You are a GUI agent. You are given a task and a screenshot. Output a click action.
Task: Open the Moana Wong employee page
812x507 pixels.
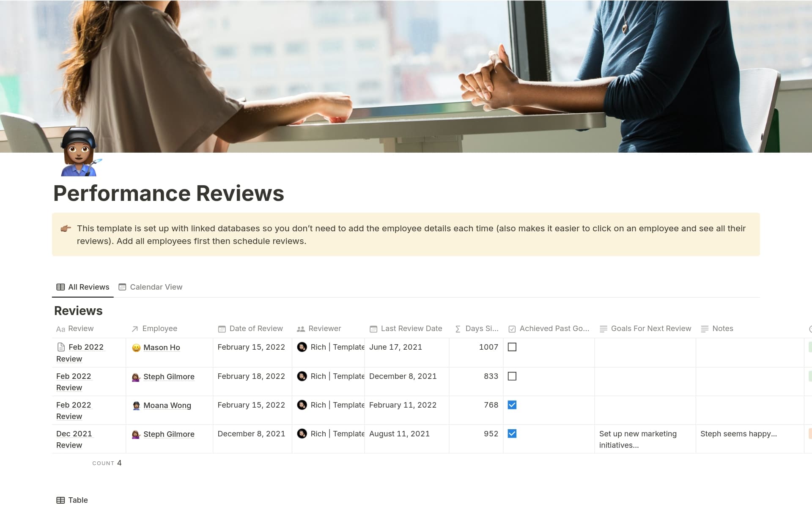pyautogui.click(x=167, y=406)
